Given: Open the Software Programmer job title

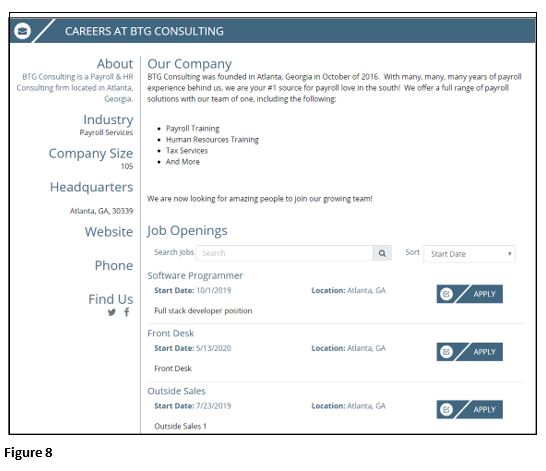Looking at the screenshot, I should [x=195, y=275].
